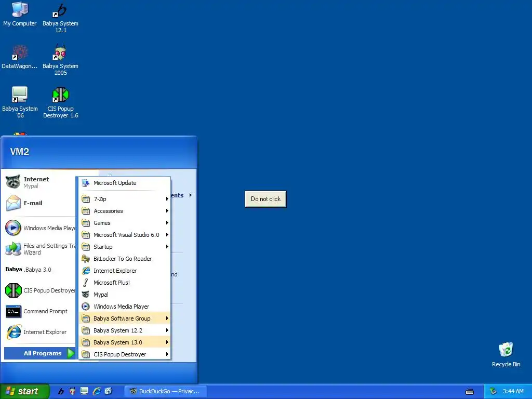Screen dimensions: 532x399
Task: Click the All Programs button
Action: click(x=39, y=353)
